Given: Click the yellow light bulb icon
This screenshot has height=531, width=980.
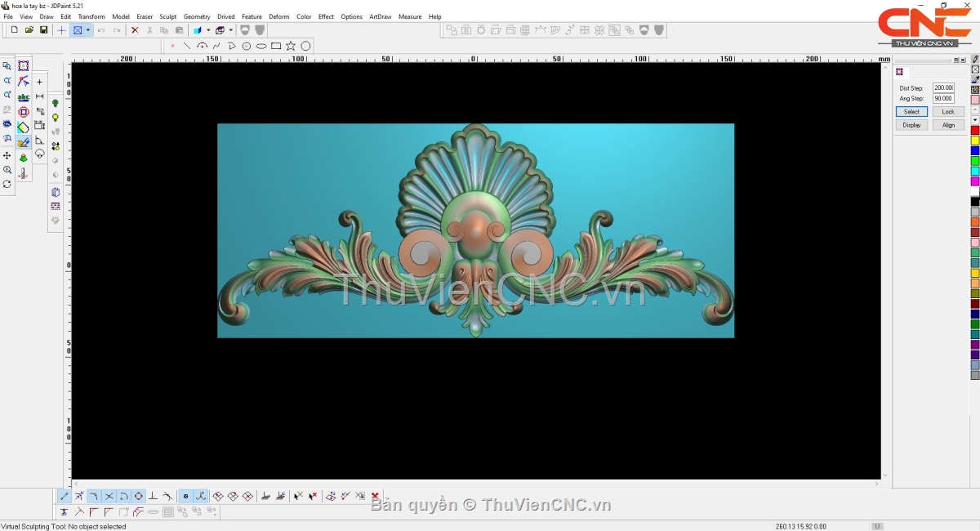Looking at the screenshot, I should click(56, 118).
